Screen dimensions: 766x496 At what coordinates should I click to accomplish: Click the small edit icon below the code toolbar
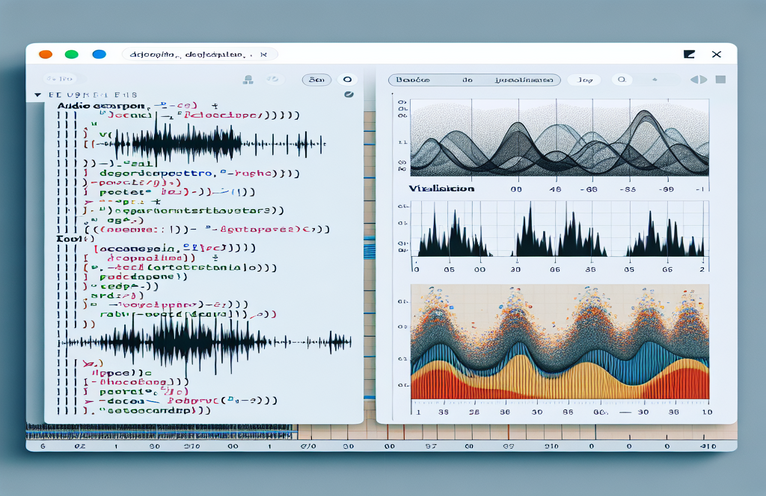click(x=348, y=95)
